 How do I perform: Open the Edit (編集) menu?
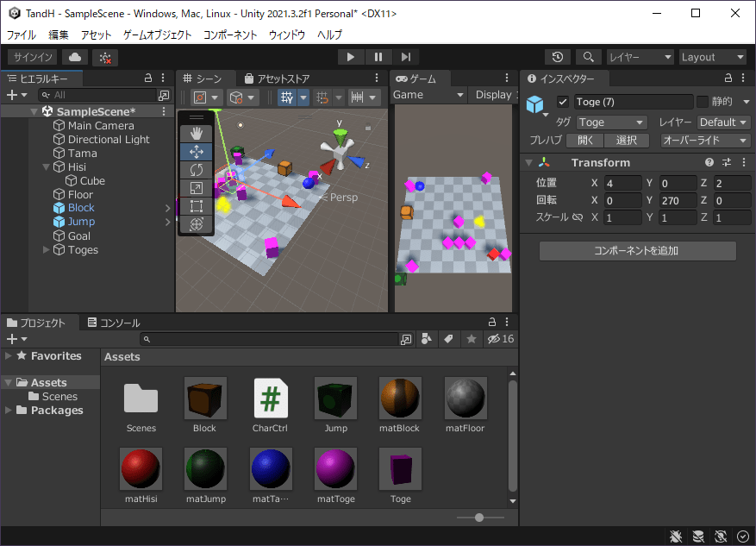(x=59, y=35)
